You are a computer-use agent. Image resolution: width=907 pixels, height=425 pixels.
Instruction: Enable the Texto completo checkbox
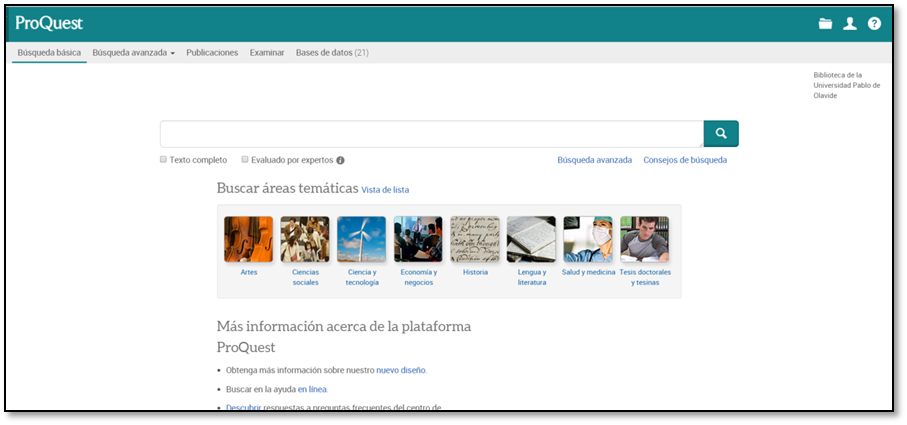pos(163,159)
